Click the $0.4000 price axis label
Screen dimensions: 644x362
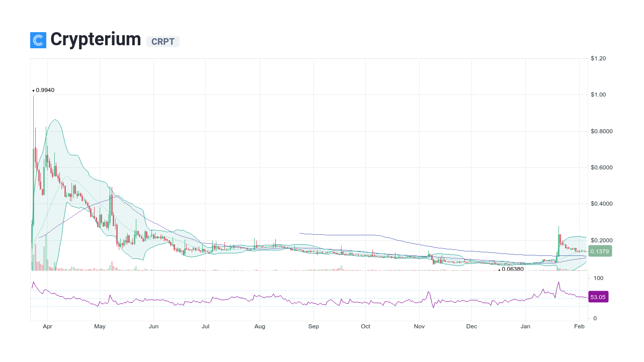pyautogui.click(x=602, y=204)
